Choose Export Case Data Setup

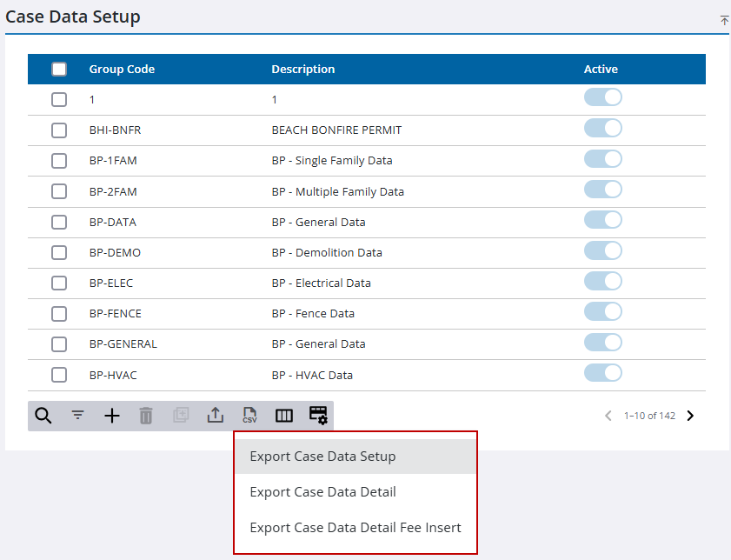[x=322, y=457]
